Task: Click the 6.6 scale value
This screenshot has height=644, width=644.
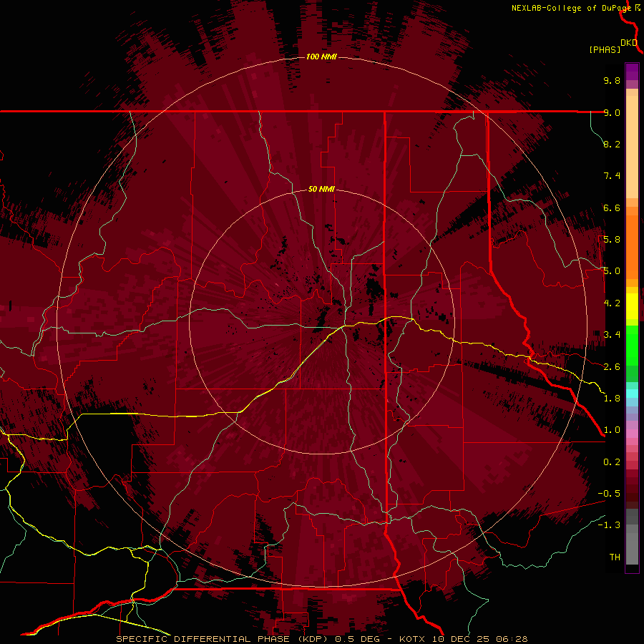Action: pyautogui.click(x=612, y=208)
